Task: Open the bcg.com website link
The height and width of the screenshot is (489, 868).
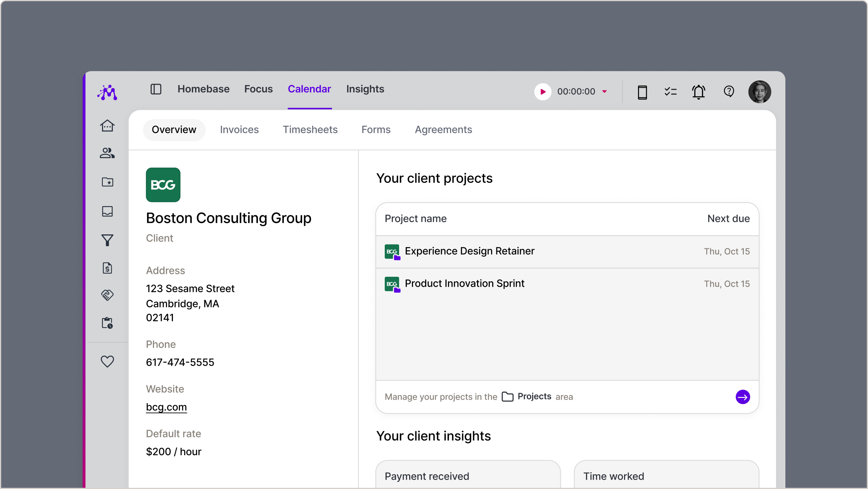Action: (x=166, y=407)
